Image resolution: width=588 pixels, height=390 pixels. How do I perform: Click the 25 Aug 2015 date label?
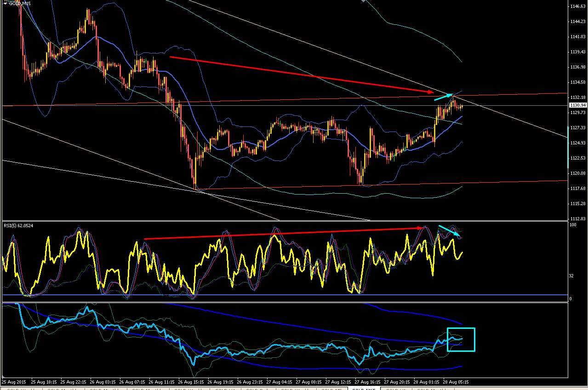[14, 382]
